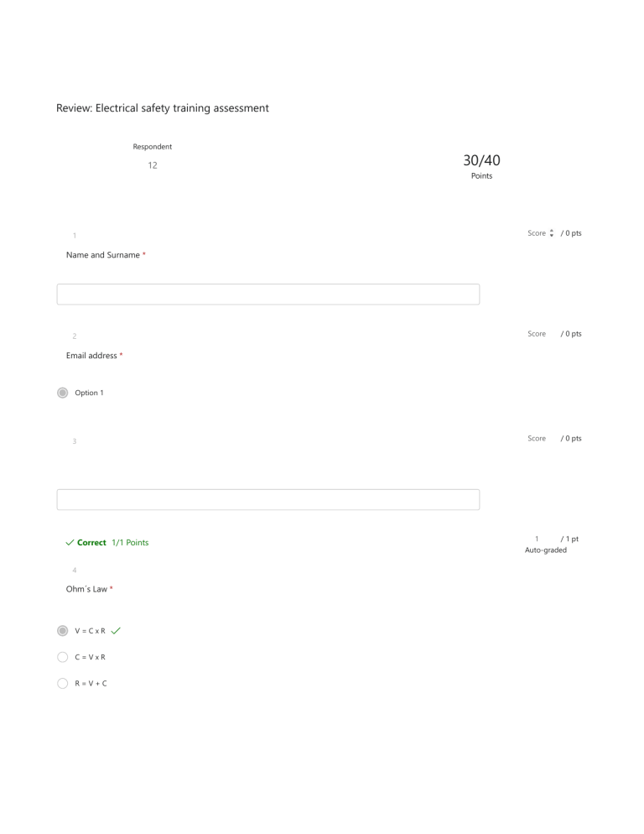Click the score stepper arrows for question 1
Viewport: 644px width, 834px height.
click(552, 233)
